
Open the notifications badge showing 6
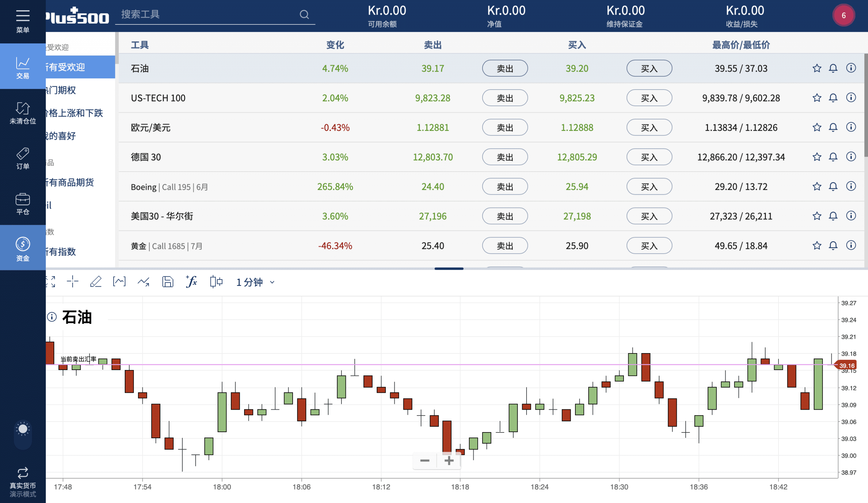point(843,15)
